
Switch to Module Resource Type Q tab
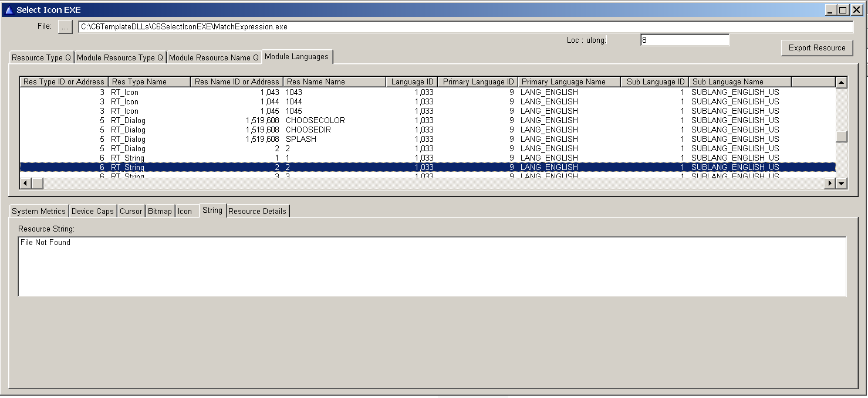point(120,57)
